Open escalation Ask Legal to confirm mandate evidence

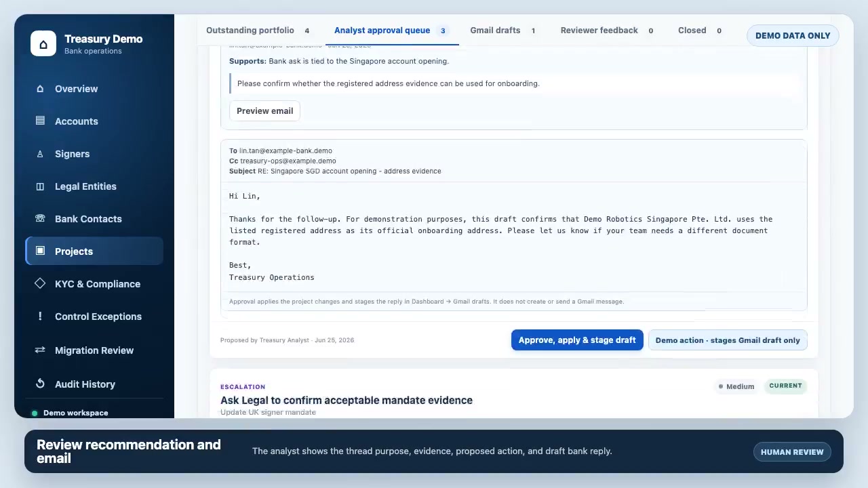click(x=347, y=400)
